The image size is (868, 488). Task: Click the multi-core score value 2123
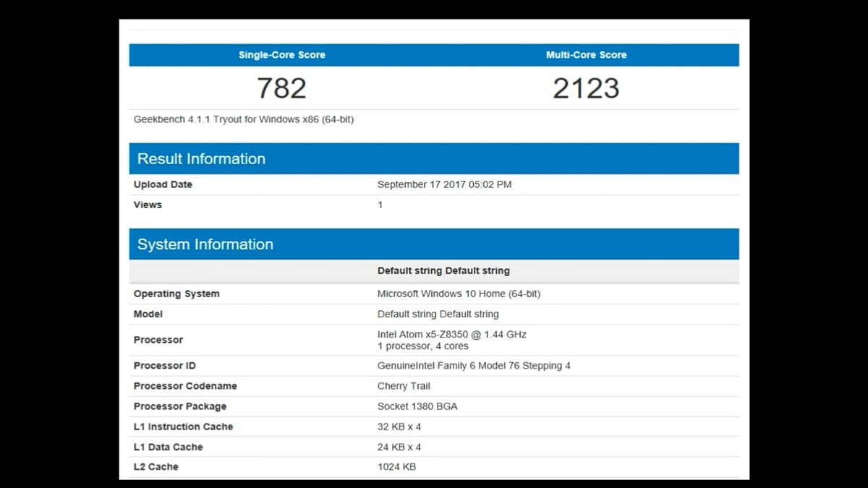click(x=587, y=87)
